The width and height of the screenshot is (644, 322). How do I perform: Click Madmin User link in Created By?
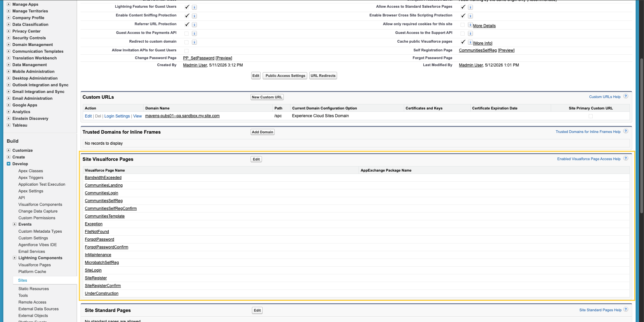[195, 65]
